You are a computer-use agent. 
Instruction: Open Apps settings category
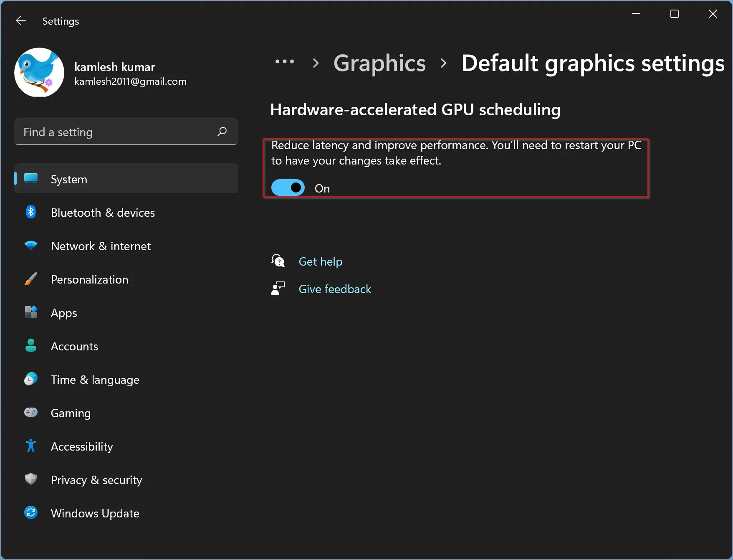pyautogui.click(x=64, y=313)
